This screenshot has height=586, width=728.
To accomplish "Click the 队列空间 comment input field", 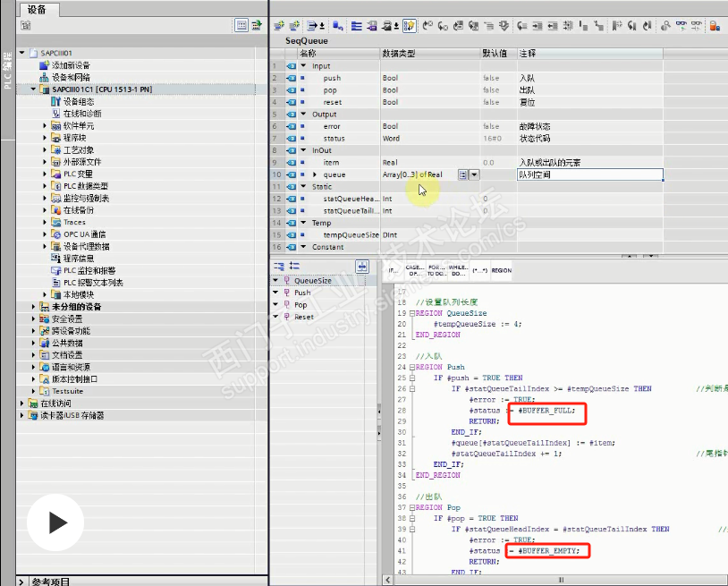I will (589, 174).
